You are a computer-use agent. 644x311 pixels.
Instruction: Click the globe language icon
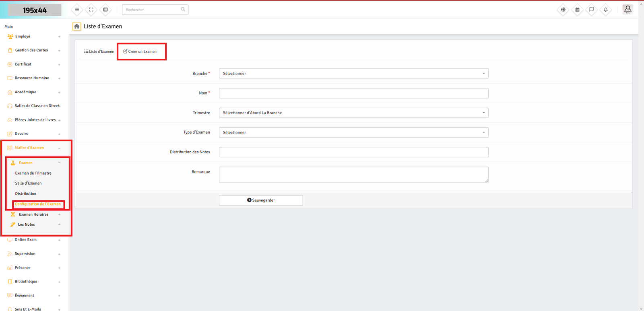(x=563, y=10)
